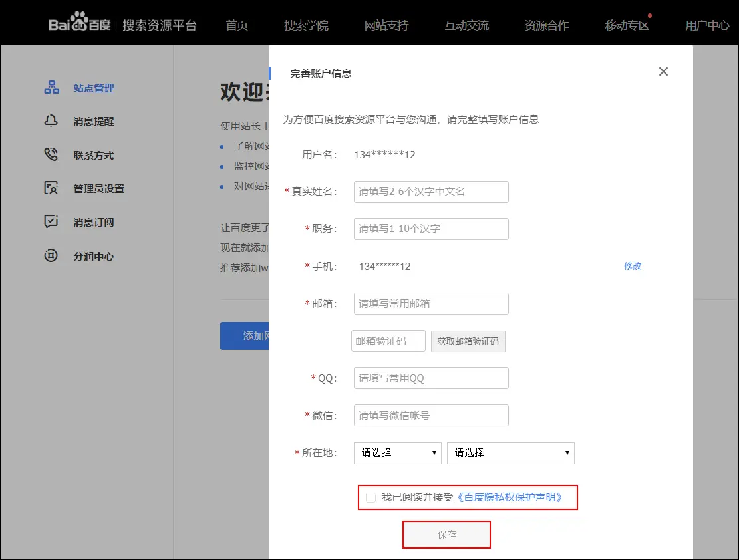Click the 管理员设置 sidebar icon
This screenshot has height=560, width=739.
(x=51, y=188)
